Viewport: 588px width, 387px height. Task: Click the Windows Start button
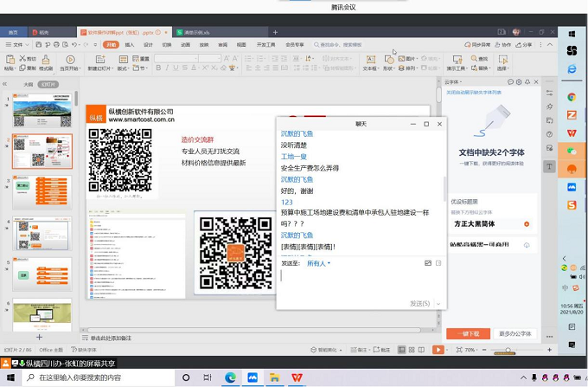point(10,377)
